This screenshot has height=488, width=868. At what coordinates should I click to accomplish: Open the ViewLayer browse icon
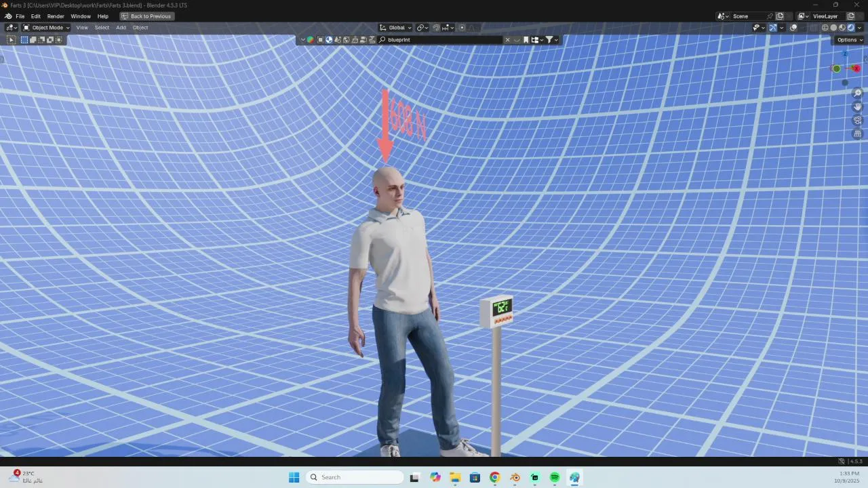click(x=804, y=16)
